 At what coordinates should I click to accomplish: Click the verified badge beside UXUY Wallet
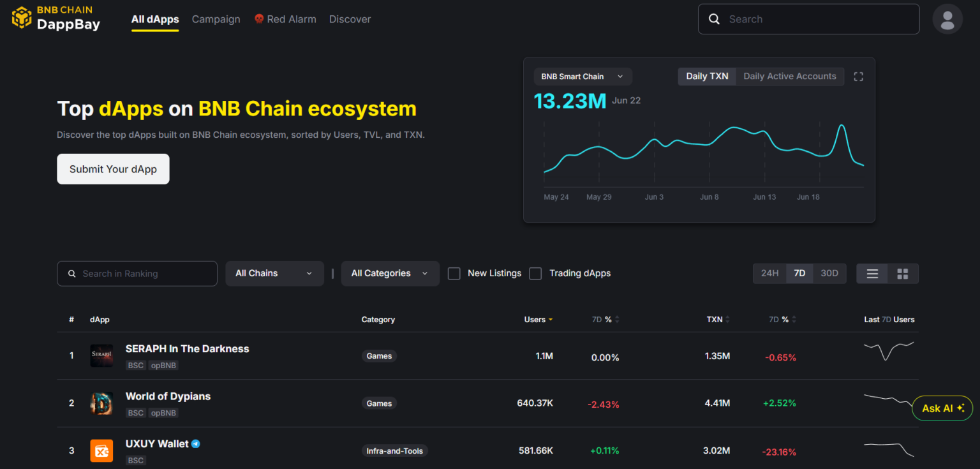(195, 443)
